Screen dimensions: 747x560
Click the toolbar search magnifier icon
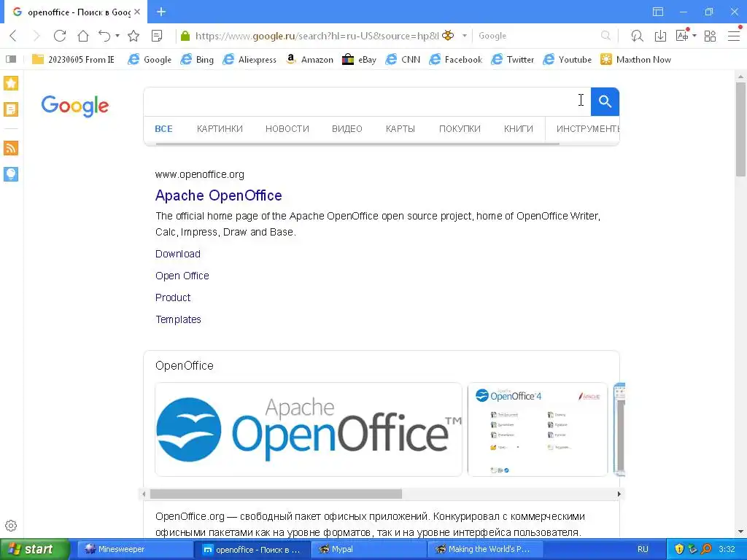coord(605,36)
